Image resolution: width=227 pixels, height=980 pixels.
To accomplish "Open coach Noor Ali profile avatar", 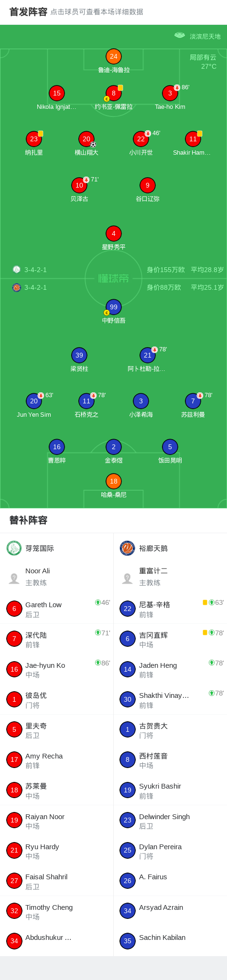I will [14, 578].
